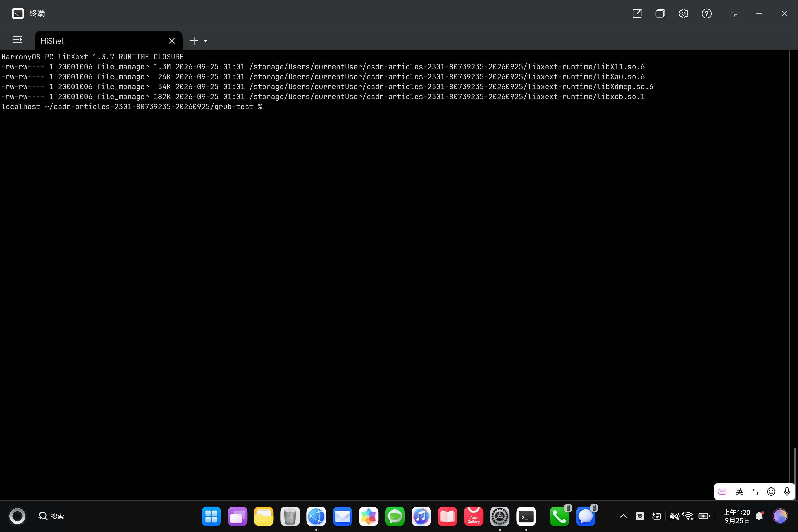The image size is (798, 532).
Task: Click the localhost grub-test prompt line
Action: [x=132, y=107]
